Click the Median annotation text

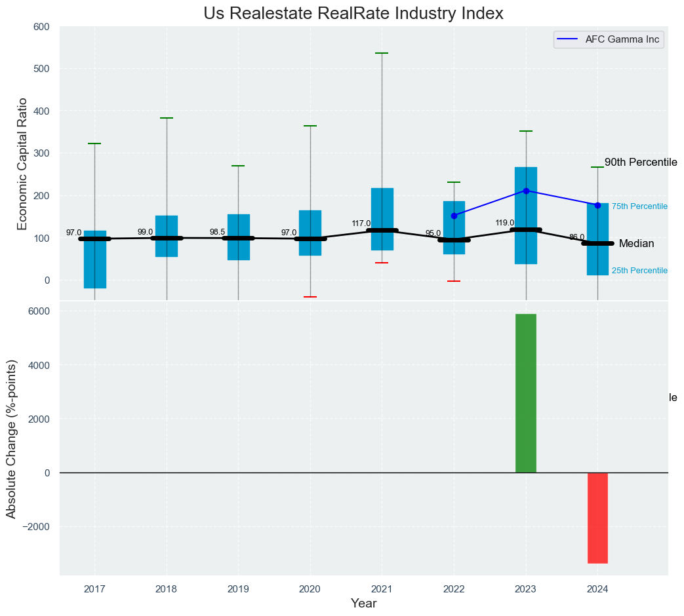636,244
